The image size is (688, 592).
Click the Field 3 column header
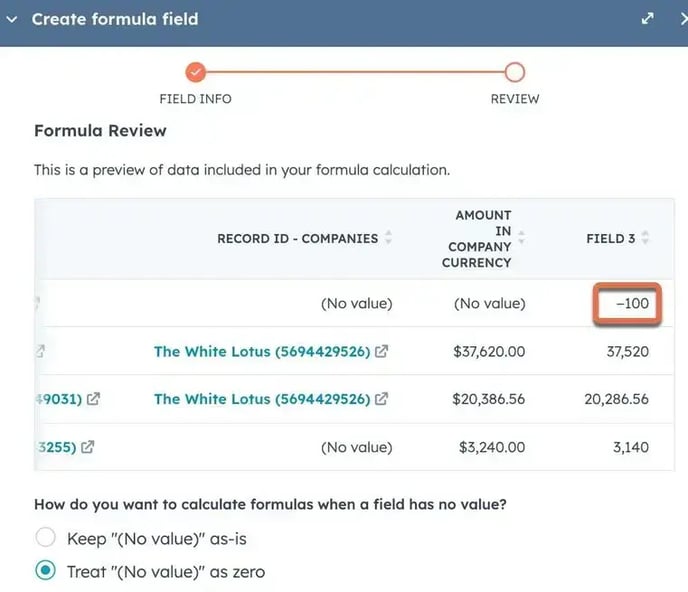click(611, 238)
